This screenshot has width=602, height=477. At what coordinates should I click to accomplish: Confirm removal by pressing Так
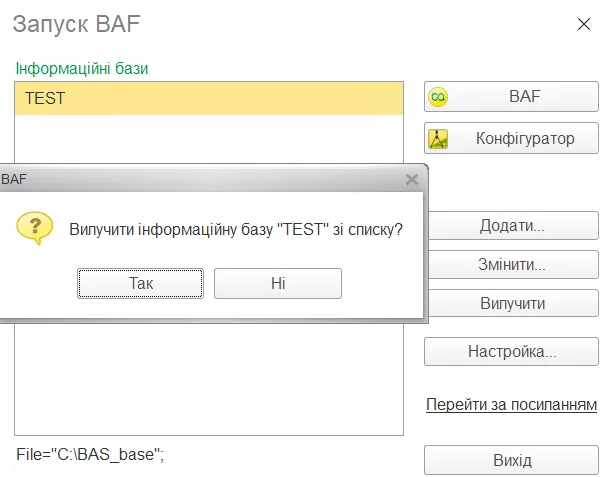141,283
